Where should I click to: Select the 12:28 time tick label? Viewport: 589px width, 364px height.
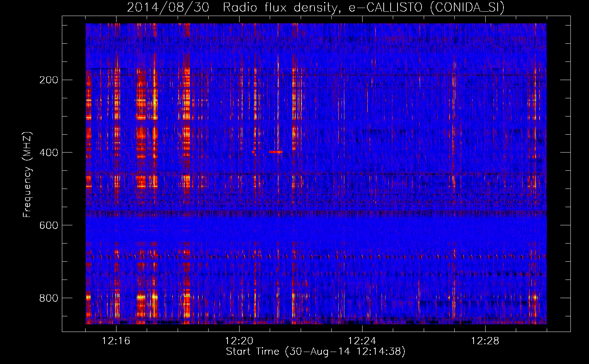pos(485,341)
